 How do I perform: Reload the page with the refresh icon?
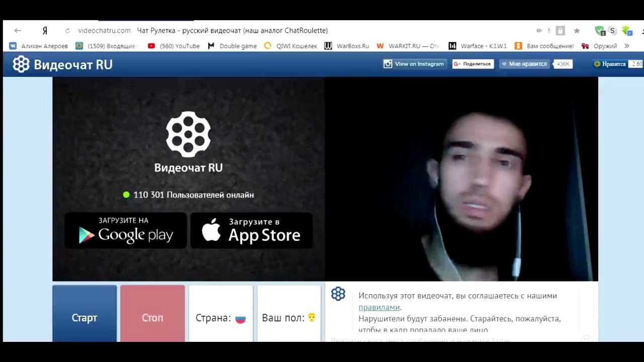pos(67,31)
